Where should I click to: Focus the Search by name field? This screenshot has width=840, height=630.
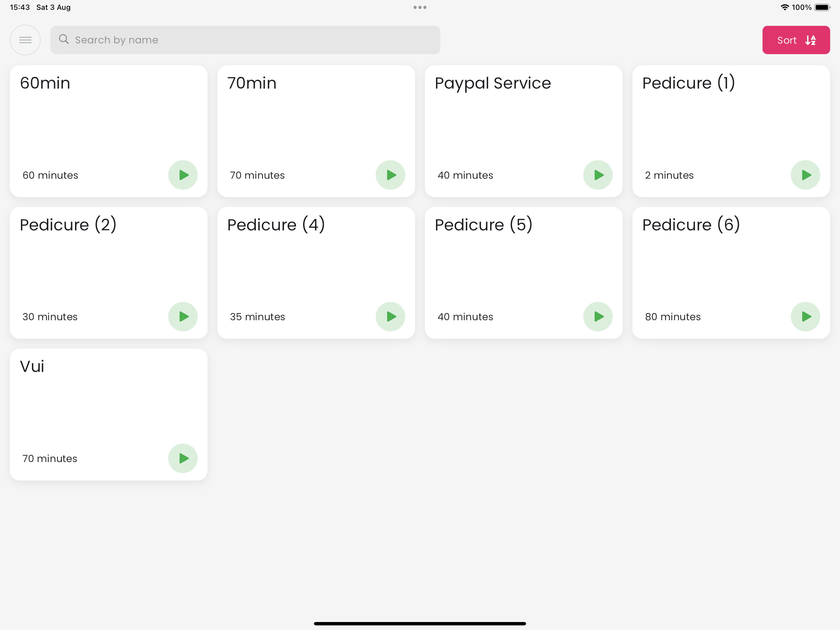pyautogui.click(x=245, y=40)
